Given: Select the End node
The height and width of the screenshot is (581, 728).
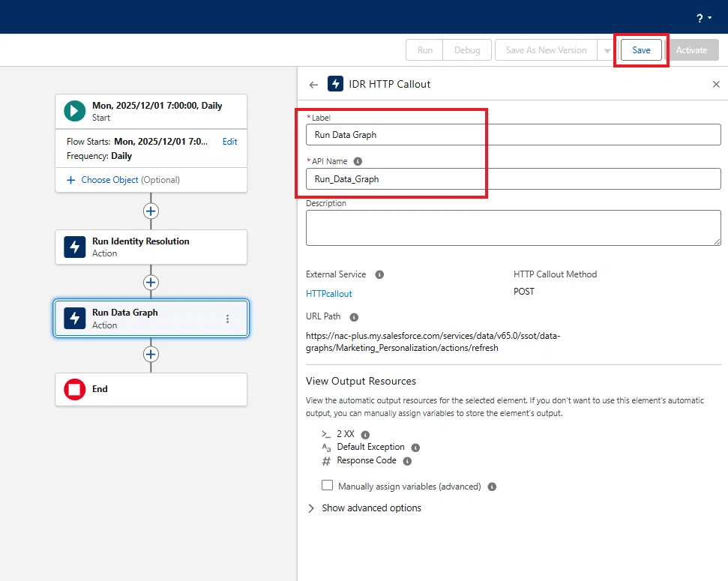Looking at the screenshot, I should coord(151,389).
